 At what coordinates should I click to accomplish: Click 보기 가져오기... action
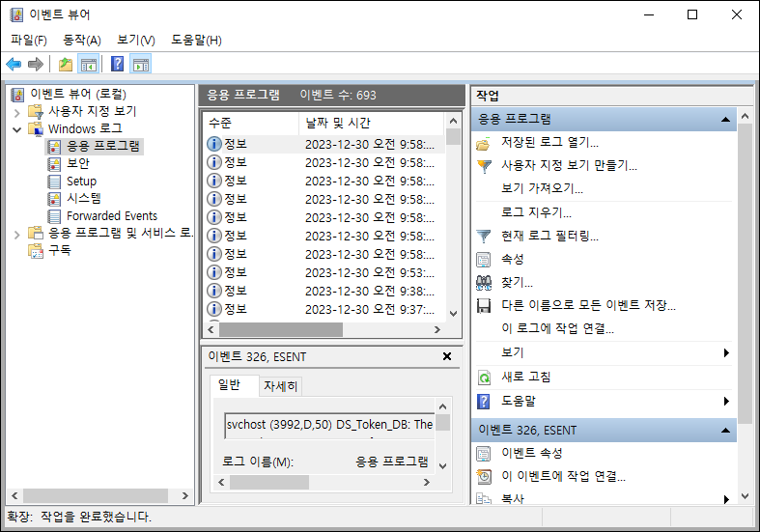542,188
